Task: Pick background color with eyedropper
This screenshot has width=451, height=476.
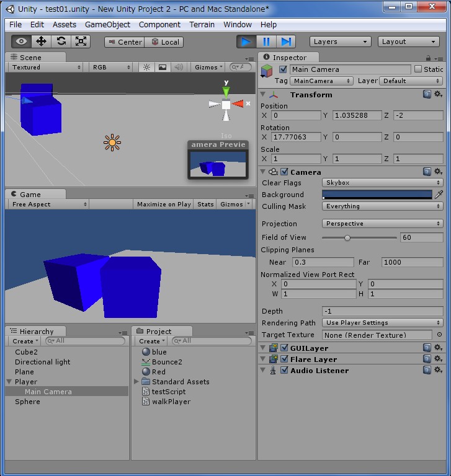Action: [x=439, y=194]
